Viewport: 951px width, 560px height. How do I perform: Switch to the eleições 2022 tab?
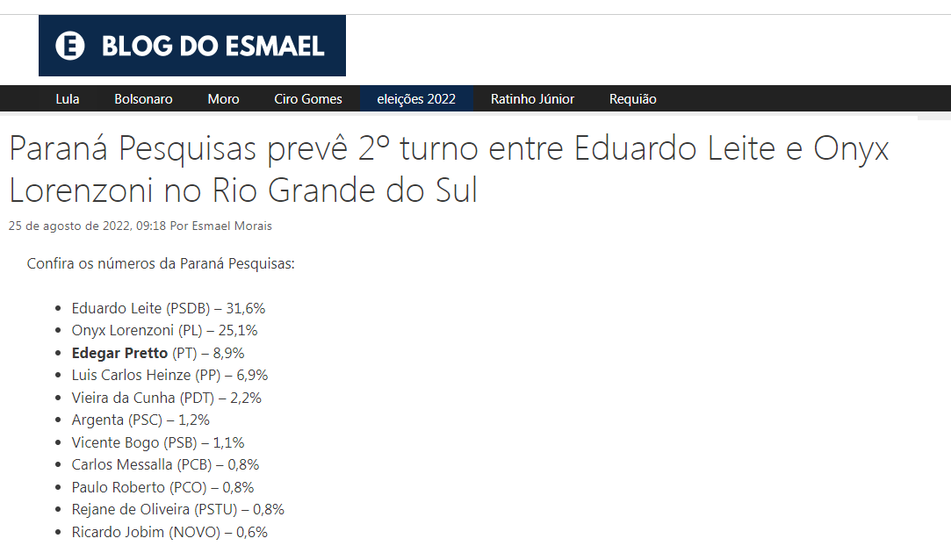pos(416,99)
